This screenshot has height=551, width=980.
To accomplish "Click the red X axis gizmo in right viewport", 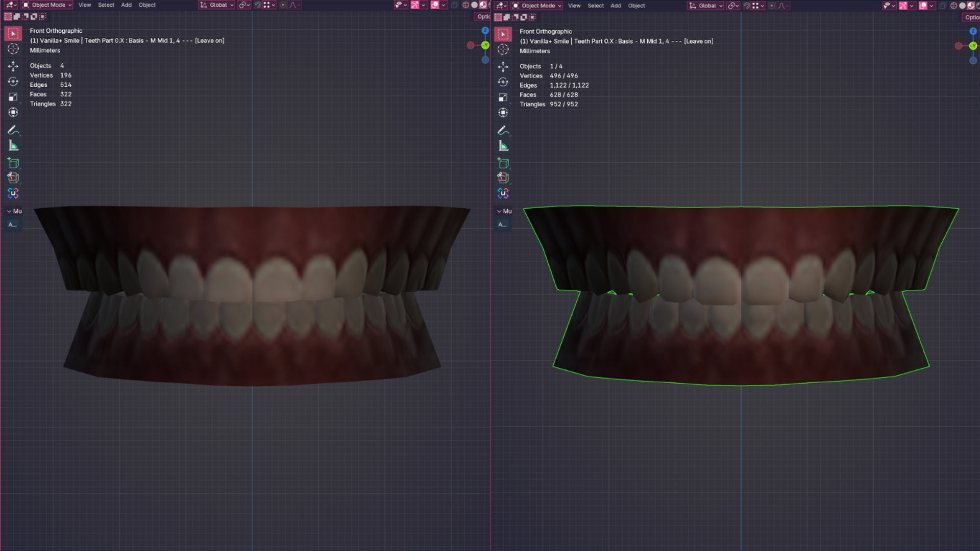I will click(x=959, y=46).
